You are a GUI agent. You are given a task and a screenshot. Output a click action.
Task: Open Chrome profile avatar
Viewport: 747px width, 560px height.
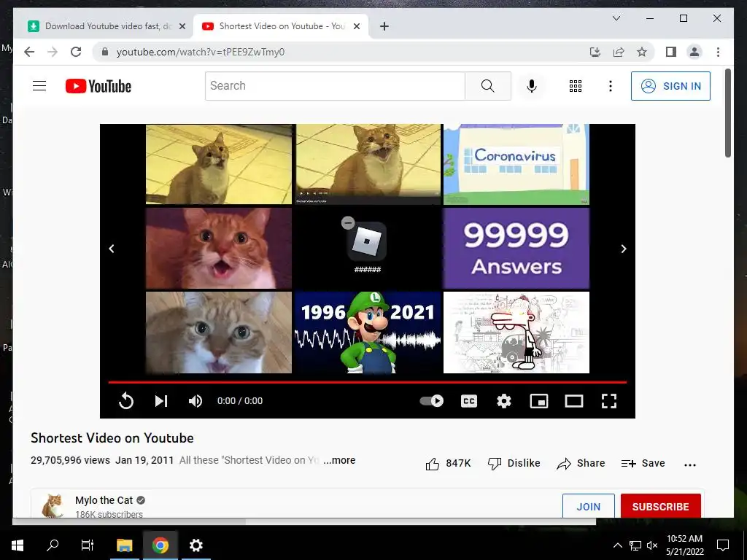[x=694, y=52]
